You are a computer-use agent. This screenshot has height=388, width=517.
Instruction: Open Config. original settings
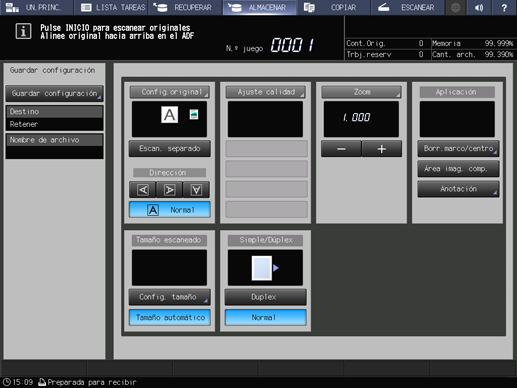pyautogui.click(x=169, y=92)
